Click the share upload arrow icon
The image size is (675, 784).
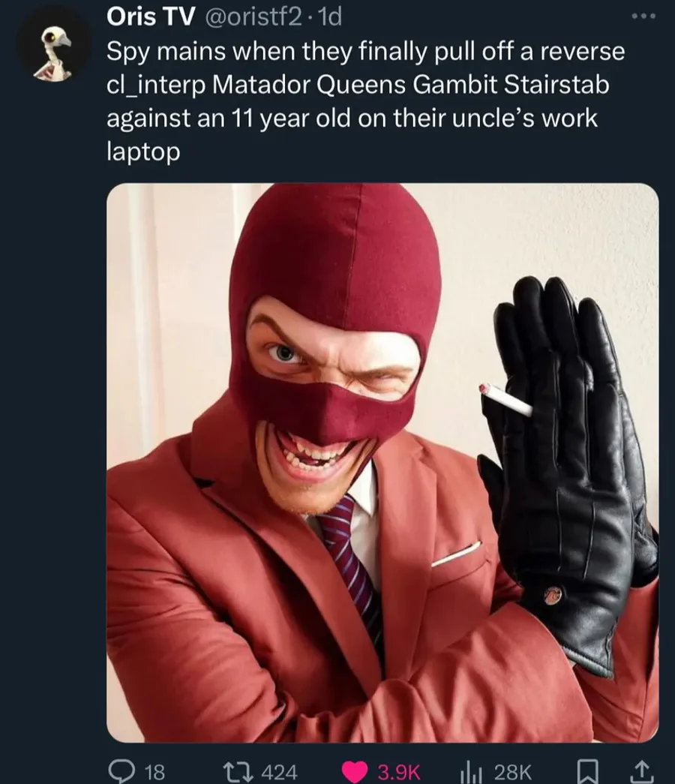pos(643,770)
